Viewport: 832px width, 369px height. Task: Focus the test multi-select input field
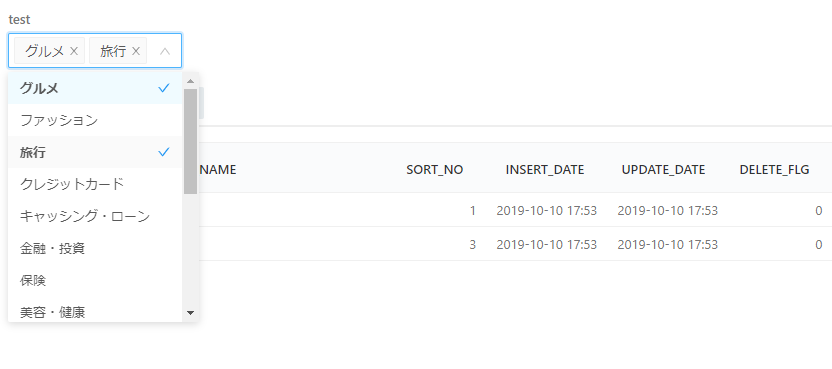[x=95, y=51]
